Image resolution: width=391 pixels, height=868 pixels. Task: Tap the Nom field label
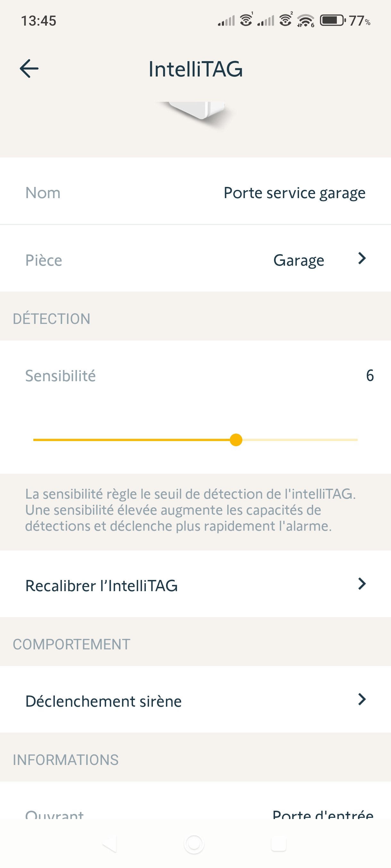tap(43, 193)
